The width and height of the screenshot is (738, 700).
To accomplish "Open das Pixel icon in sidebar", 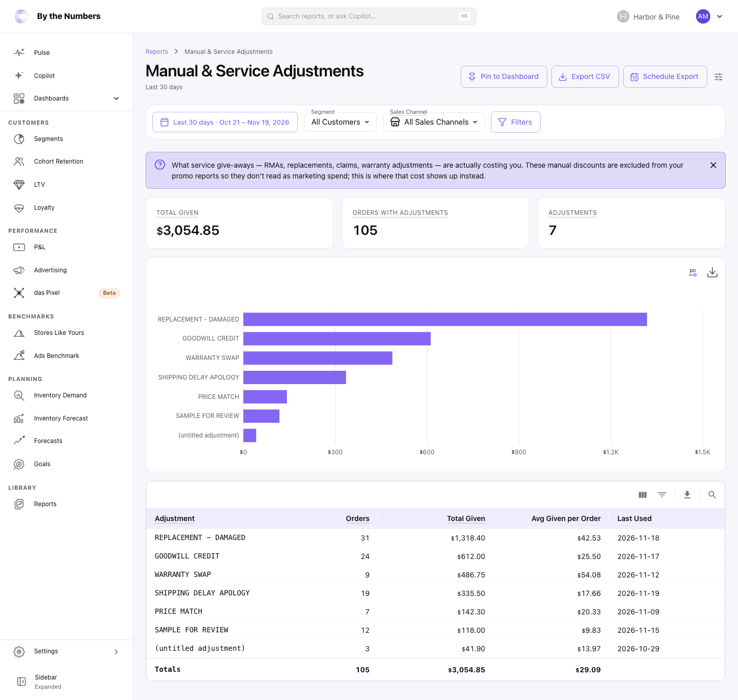I will point(19,293).
